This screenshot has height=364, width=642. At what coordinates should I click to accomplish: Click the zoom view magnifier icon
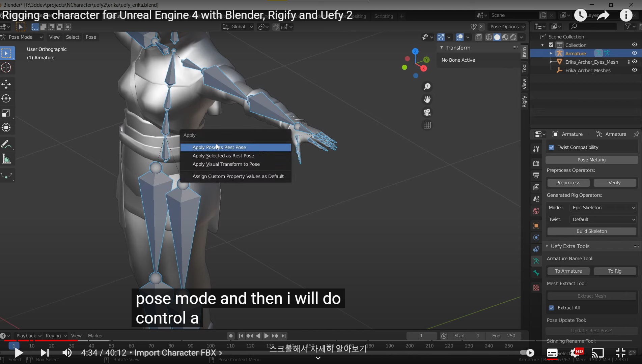click(x=427, y=87)
